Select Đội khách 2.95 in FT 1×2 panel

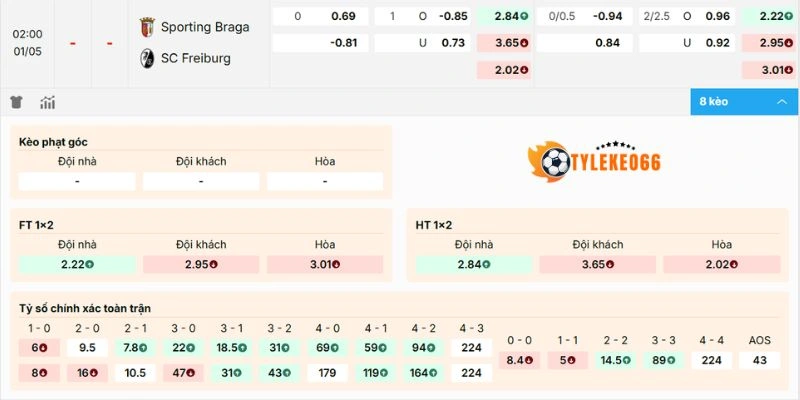click(201, 264)
